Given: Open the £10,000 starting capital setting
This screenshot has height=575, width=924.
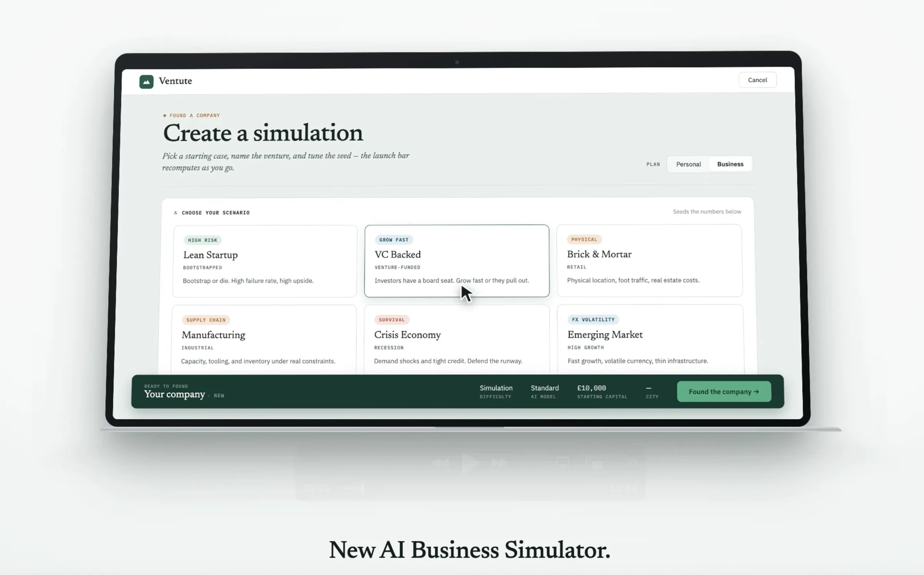Looking at the screenshot, I should 602,392.
